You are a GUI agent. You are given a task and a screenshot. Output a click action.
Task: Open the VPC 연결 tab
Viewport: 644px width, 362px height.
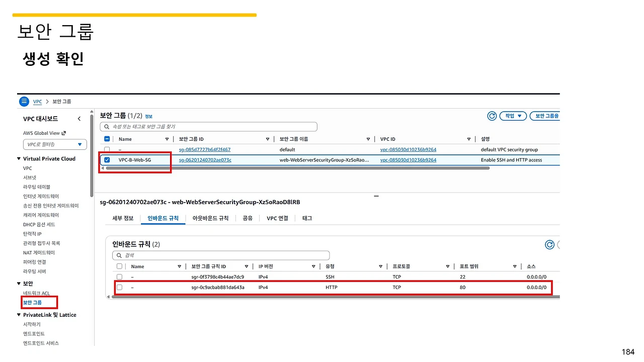click(277, 218)
